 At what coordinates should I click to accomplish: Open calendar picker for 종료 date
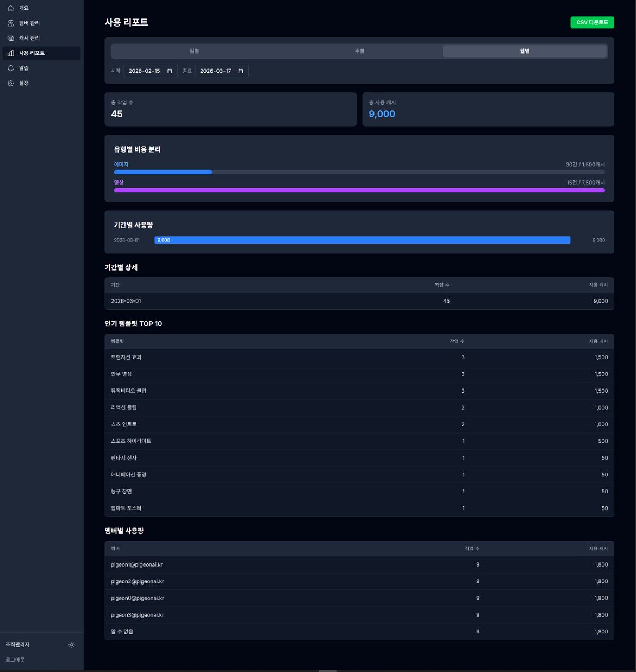241,71
